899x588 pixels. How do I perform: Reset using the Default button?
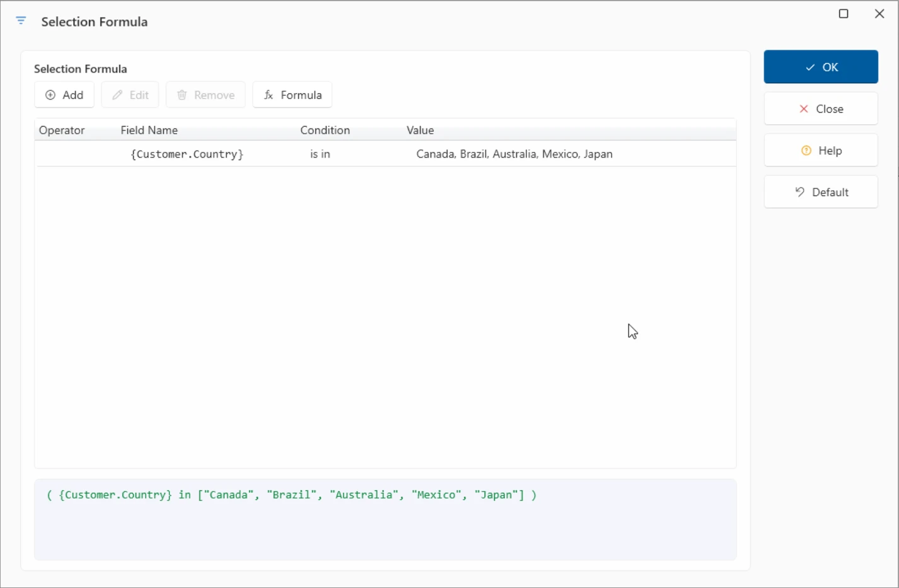(x=821, y=192)
